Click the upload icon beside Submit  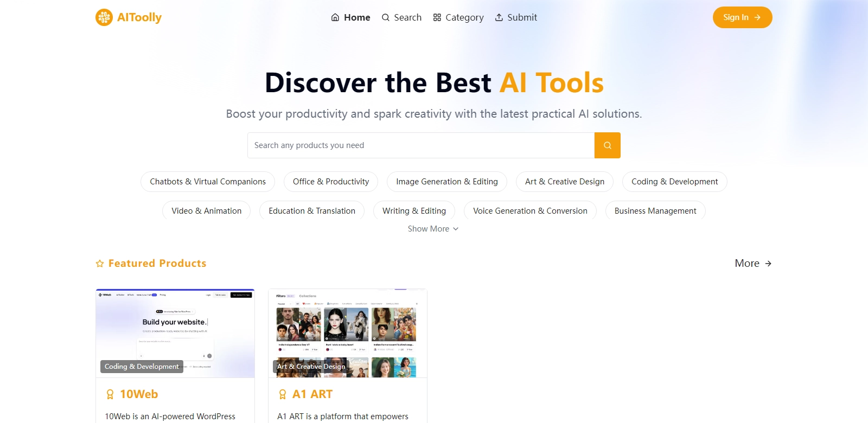click(499, 17)
